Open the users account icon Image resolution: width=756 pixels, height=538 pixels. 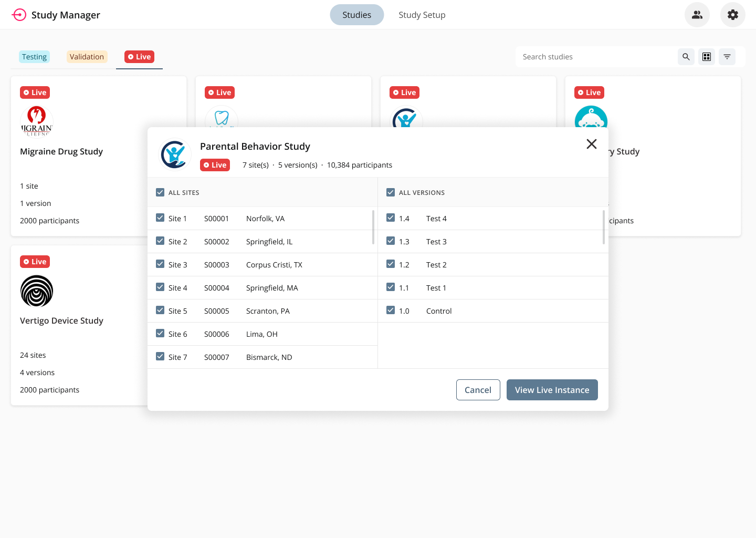pos(697,15)
